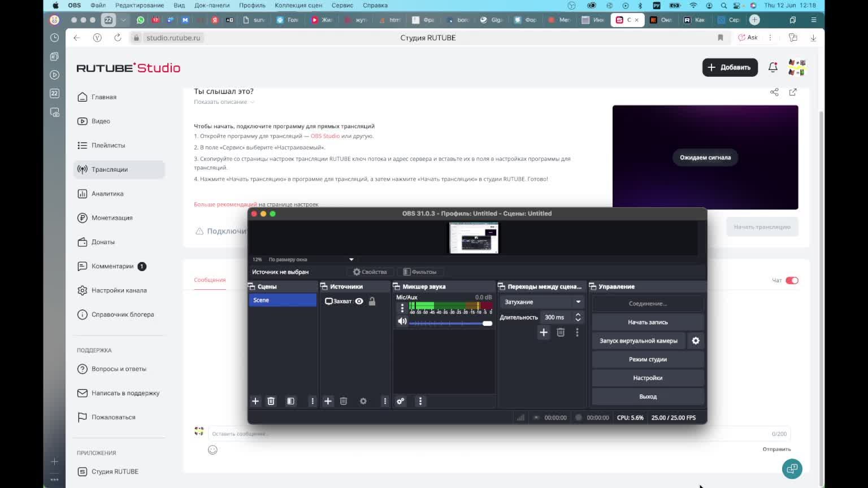Screen dimensions: 868x488
Task: Open Затухание transition dropdown
Action: pyautogui.click(x=542, y=302)
